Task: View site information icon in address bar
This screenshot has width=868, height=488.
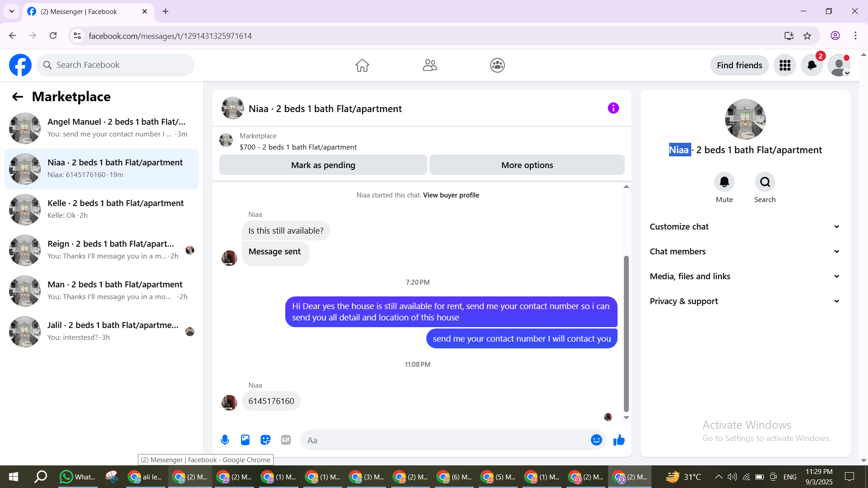Action: pyautogui.click(x=77, y=36)
